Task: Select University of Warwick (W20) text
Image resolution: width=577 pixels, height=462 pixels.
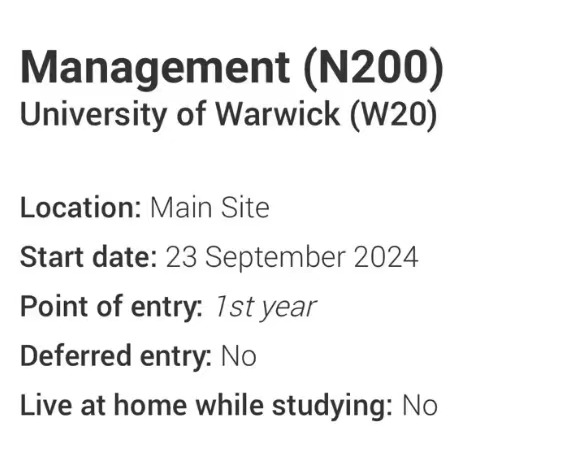Action: pyautogui.click(x=229, y=115)
